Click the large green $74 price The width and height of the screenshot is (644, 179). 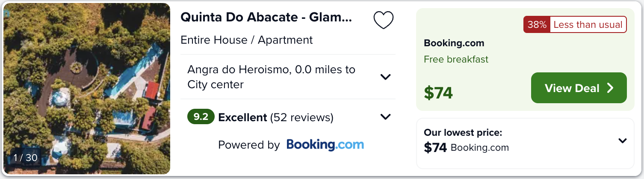pyautogui.click(x=438, y=93)
